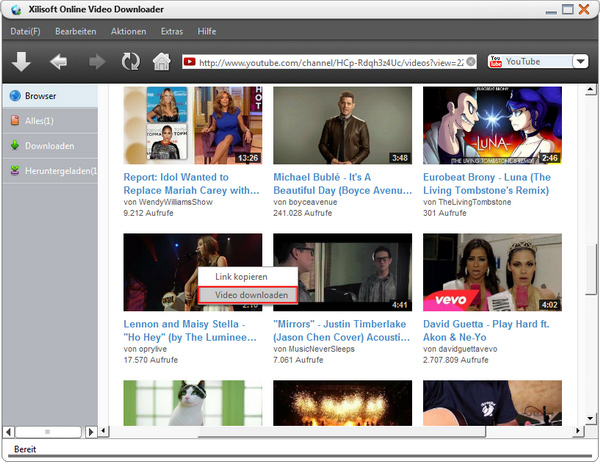Open the home page icon

click(161, 61)
